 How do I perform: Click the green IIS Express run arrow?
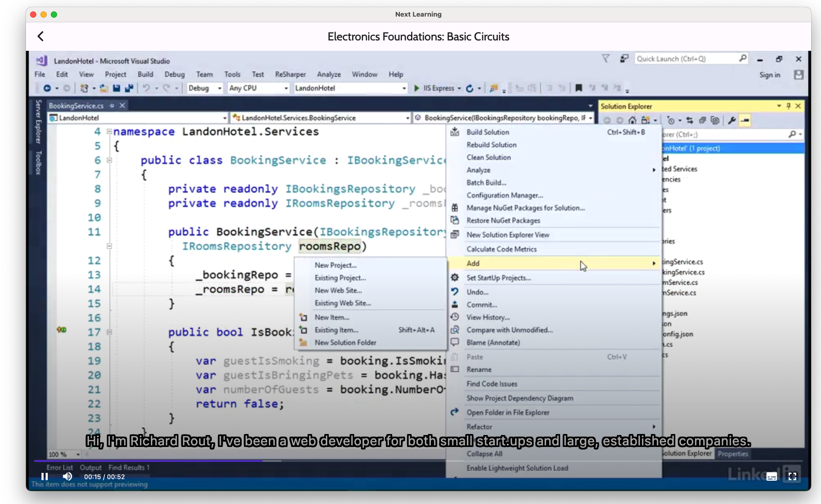click(x=416, y=88)
